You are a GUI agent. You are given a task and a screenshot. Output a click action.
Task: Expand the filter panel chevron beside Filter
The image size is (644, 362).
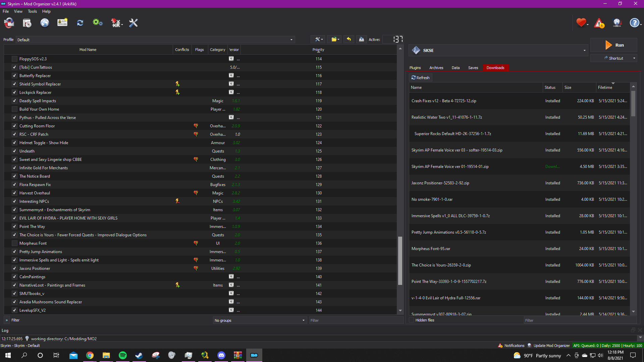click(7, 320)
